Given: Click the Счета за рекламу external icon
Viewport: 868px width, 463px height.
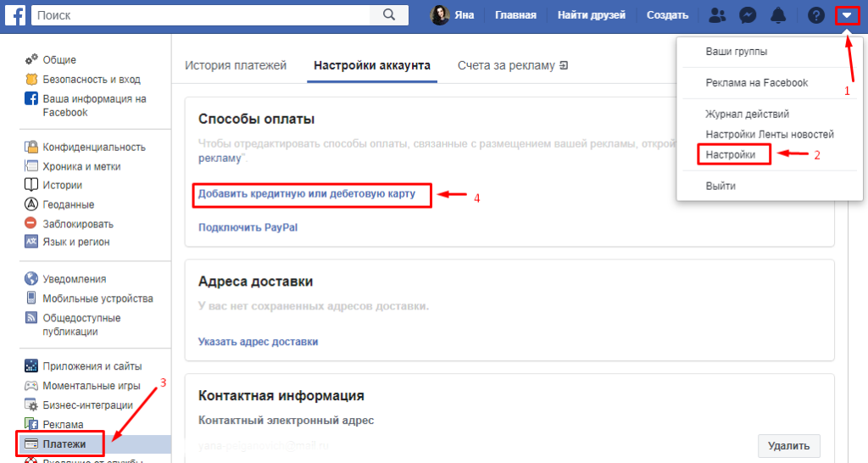Looking at the screenshot, I should pos(564,65).
